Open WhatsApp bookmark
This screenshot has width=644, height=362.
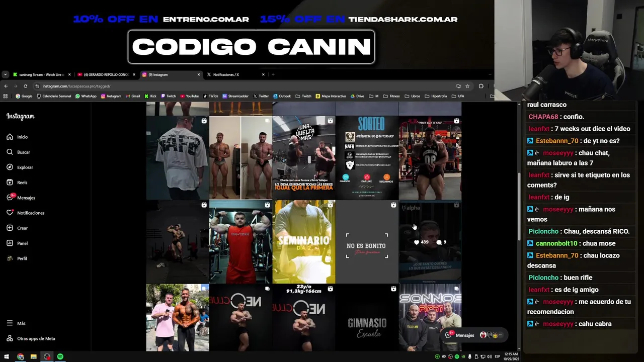(86, 96)
